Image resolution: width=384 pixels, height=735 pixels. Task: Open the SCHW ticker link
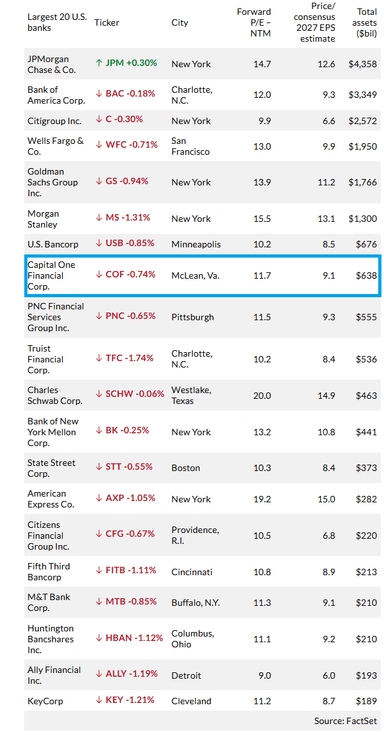click(x=130, y=394)
